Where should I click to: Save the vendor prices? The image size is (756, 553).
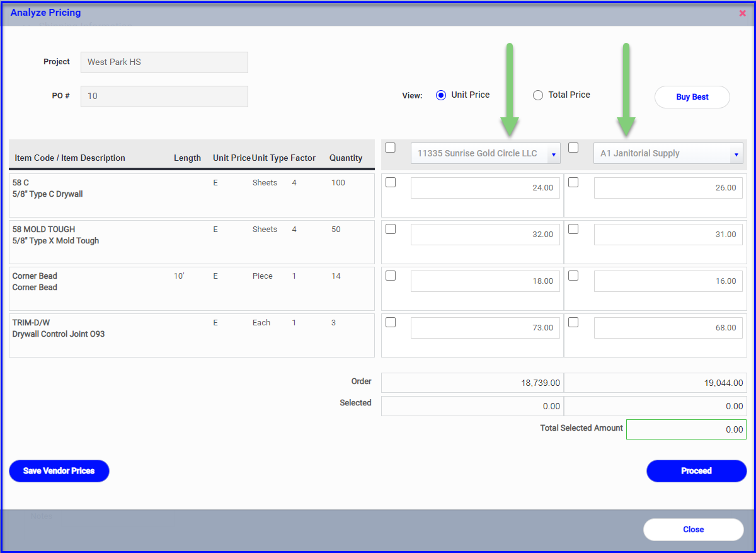59,471
